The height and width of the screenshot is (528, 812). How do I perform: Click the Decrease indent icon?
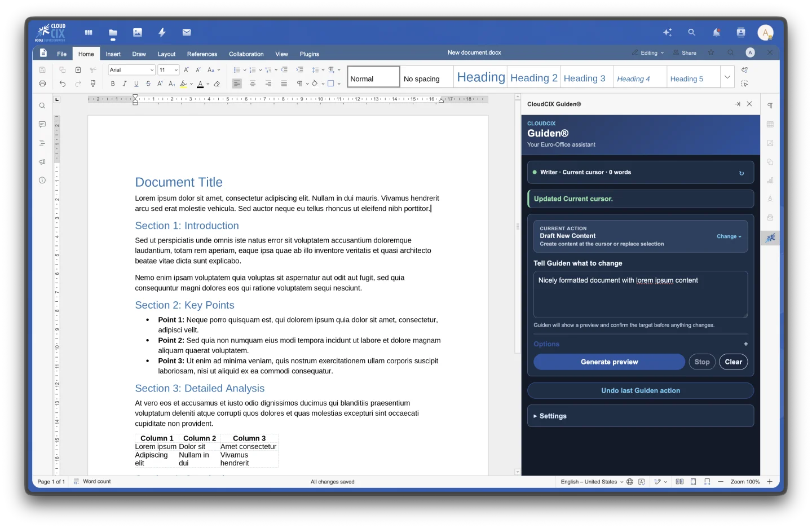pos(284,70)
